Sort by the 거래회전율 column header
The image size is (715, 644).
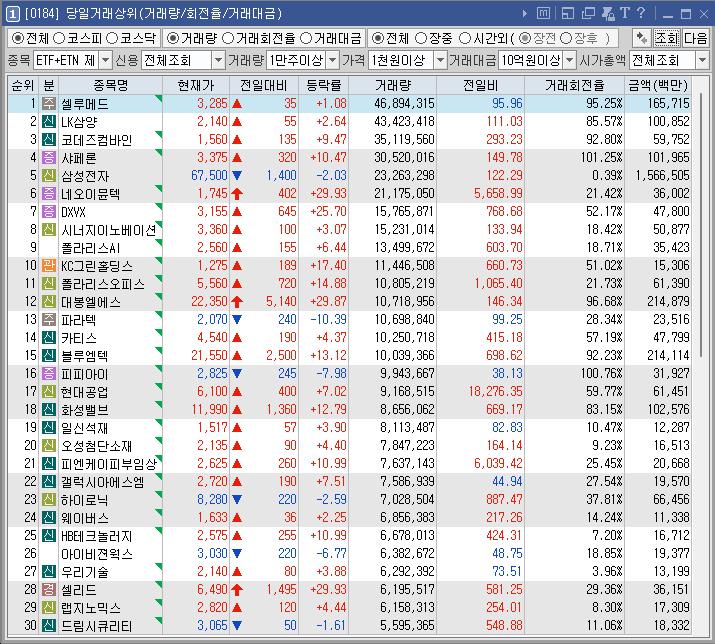click(574, 85)
